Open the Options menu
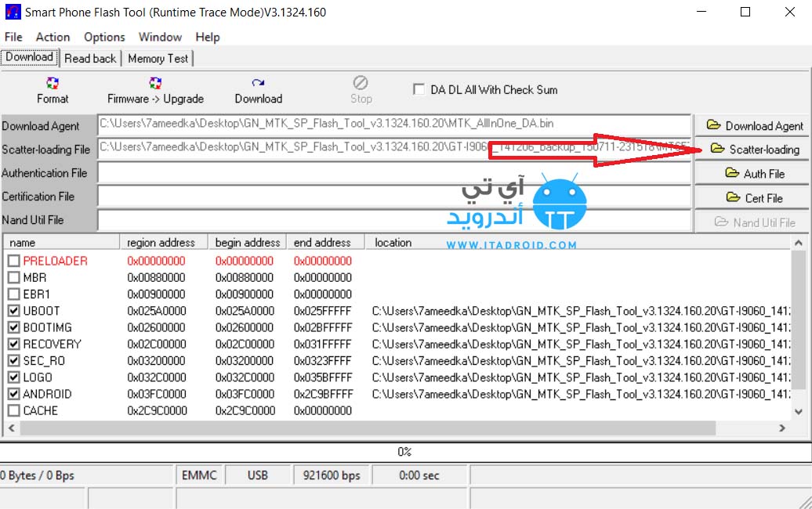The height and width of the screenshot is (509, 812). 104,38
